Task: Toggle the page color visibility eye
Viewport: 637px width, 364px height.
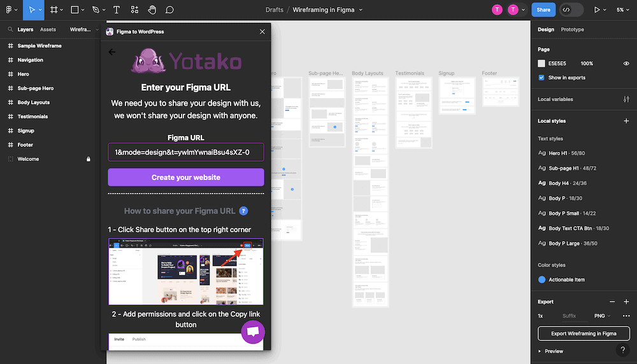Action: pyautogui.click(x=626, y=63)
